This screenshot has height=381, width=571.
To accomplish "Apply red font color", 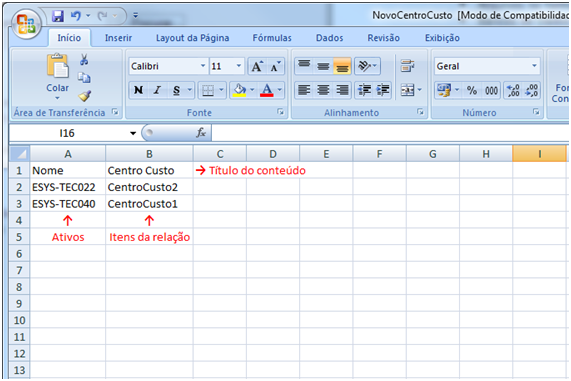I will pyautogui.click(x=267, y=90).
